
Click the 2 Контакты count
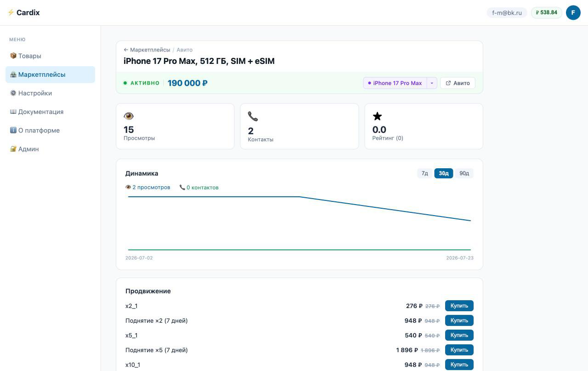[x=251, y=131]
